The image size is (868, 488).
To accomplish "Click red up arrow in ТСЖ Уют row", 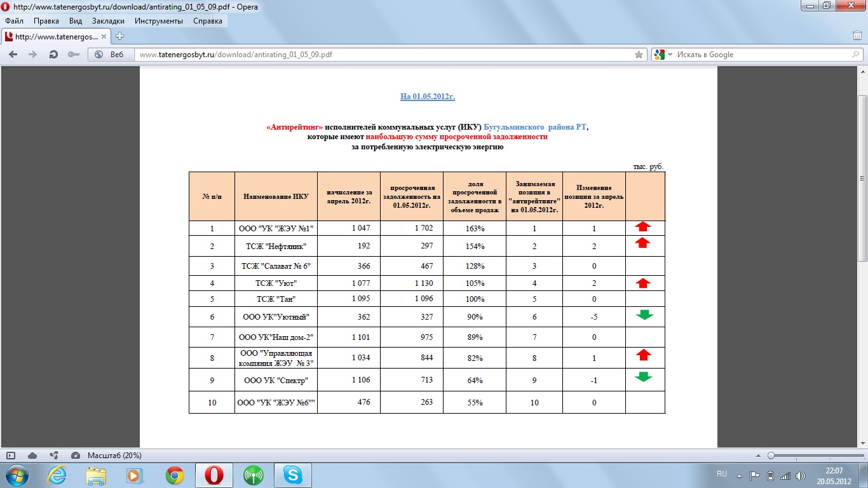I will tap(643, 283).
